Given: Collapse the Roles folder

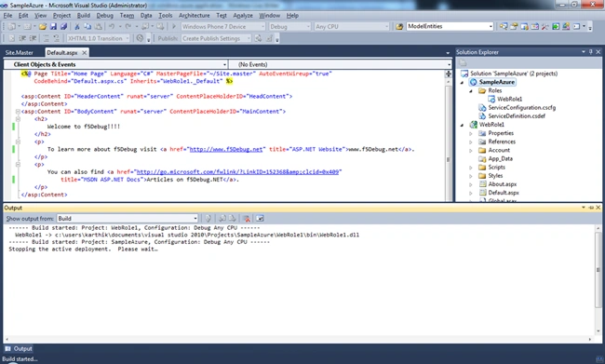Looking at the screenshot, I should point(471,90).
